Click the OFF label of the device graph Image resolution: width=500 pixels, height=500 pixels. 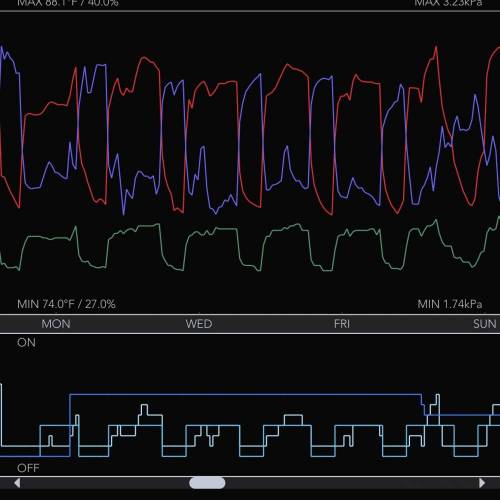28,468
